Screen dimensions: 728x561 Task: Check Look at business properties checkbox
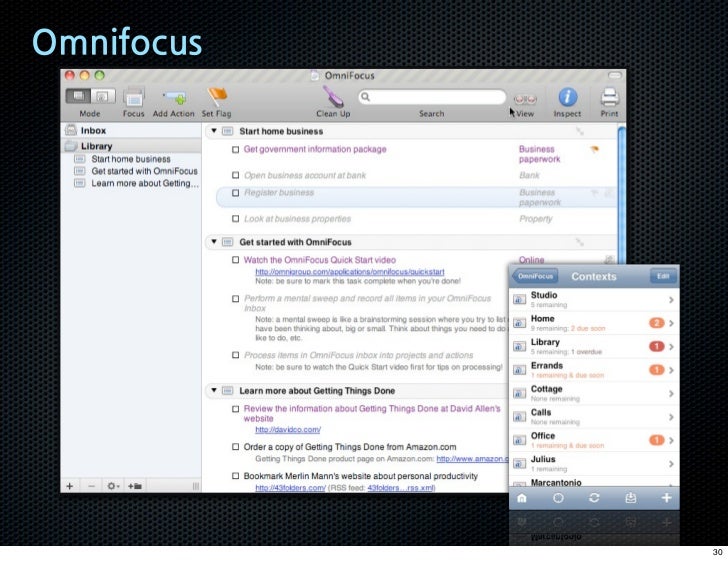coord(236,219)
